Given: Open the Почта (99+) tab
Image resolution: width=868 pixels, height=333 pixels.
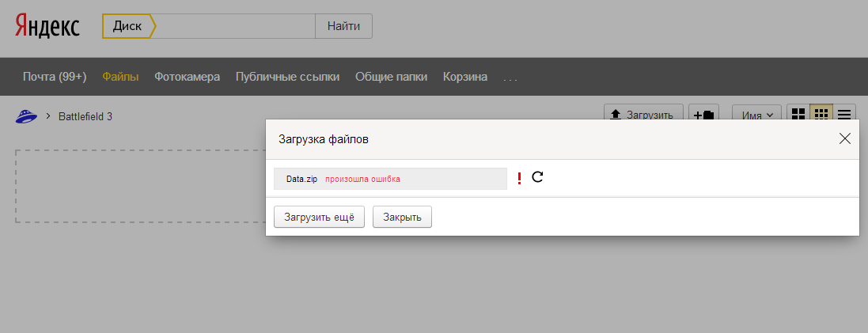Looking at the screenshot, I should 55,77.
